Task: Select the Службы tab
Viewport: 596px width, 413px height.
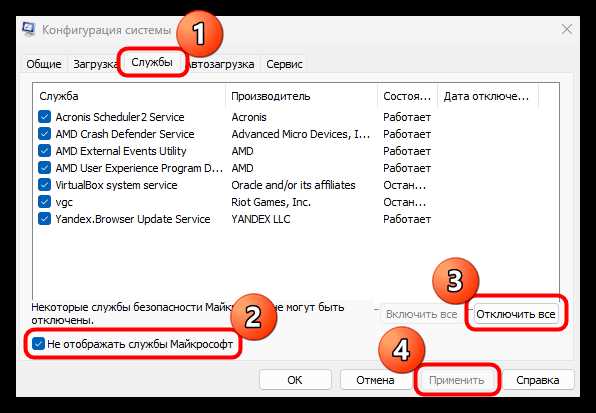Action: 152,62
